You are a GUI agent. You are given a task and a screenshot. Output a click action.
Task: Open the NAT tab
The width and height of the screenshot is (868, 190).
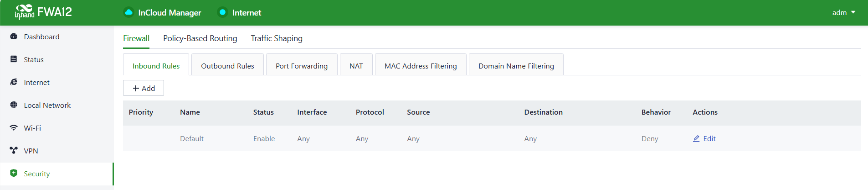(356, 66)
